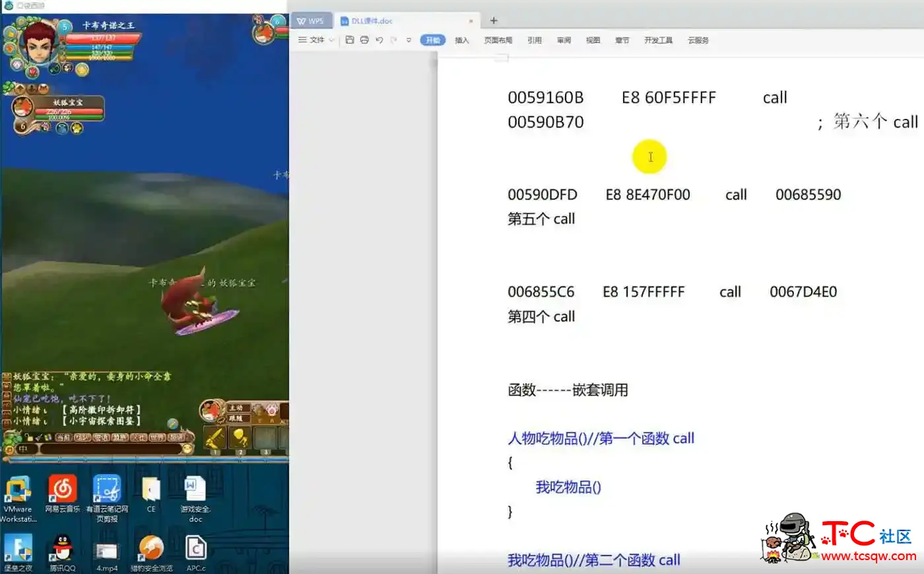Open VMware Workstation desktop shortcut
The height and width of the screenshot is (574, 924).
pyautogui.click(x=18, y=499)
